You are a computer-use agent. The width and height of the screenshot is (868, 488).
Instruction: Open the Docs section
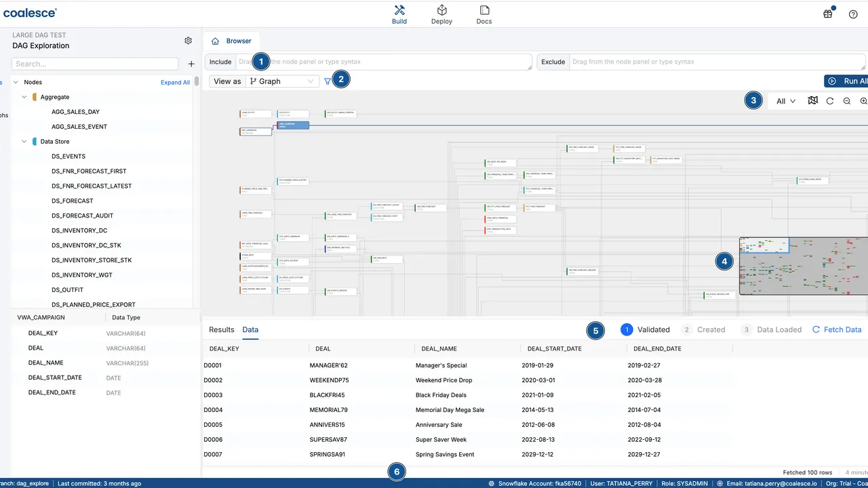[x=484, y=14]
